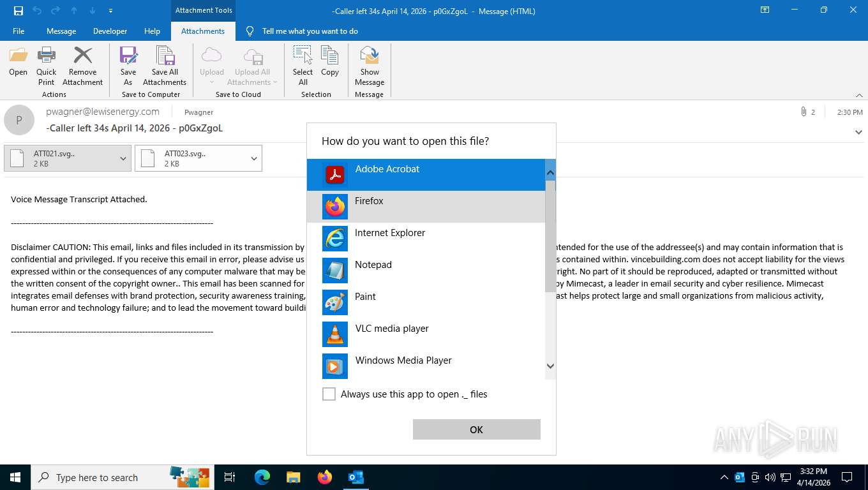868x490 pixels.
Task: Choose Firefox in the app list
Action: click(426, 206)
